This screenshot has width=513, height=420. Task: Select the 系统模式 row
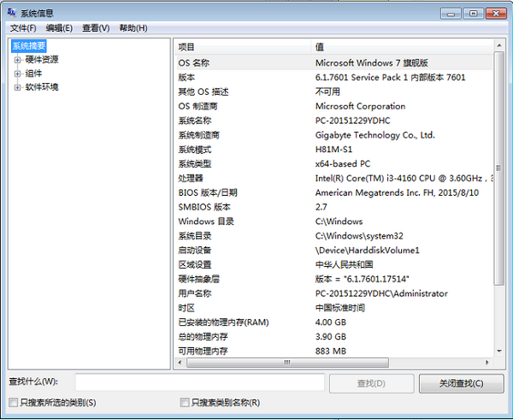[x=334, y=150]
